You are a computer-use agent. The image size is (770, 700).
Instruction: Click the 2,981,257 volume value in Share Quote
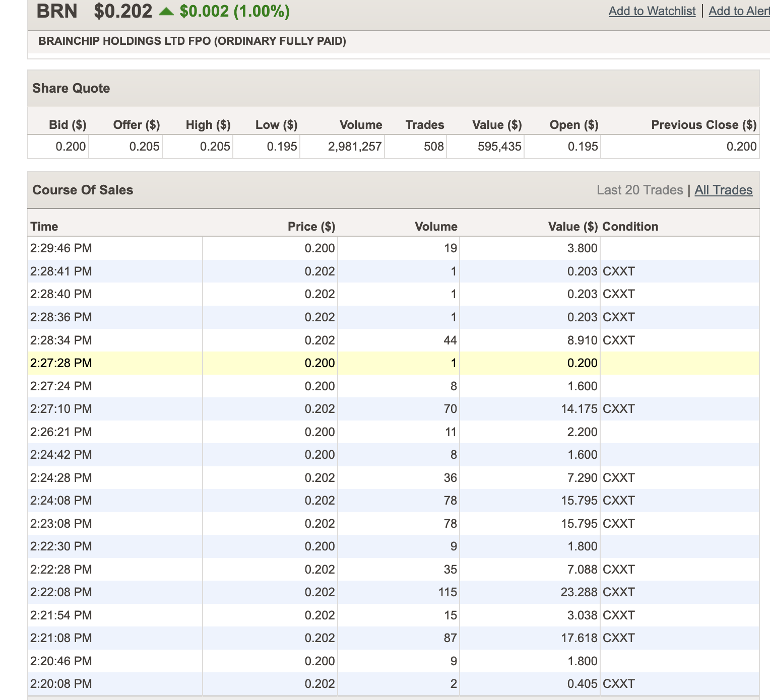click(x=355, y=147)
